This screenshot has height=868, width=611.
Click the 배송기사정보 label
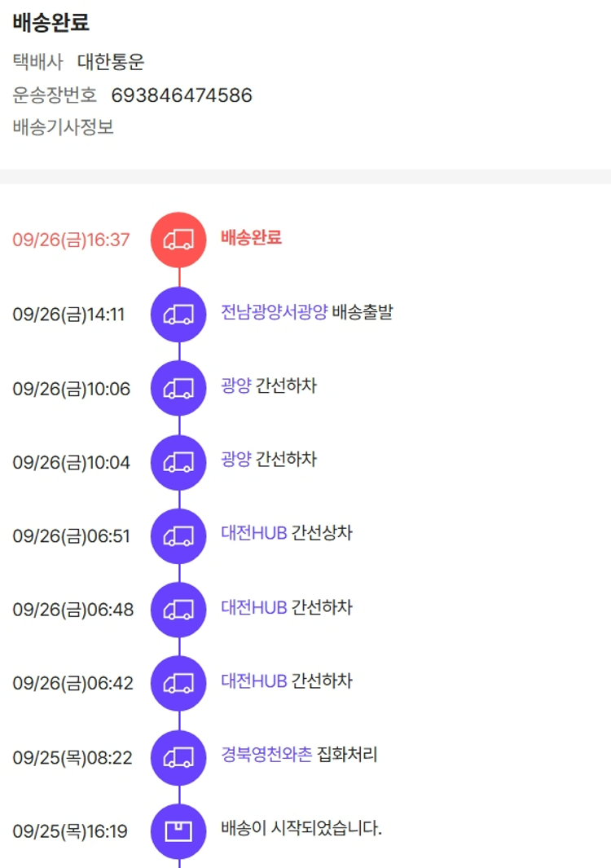64,127
